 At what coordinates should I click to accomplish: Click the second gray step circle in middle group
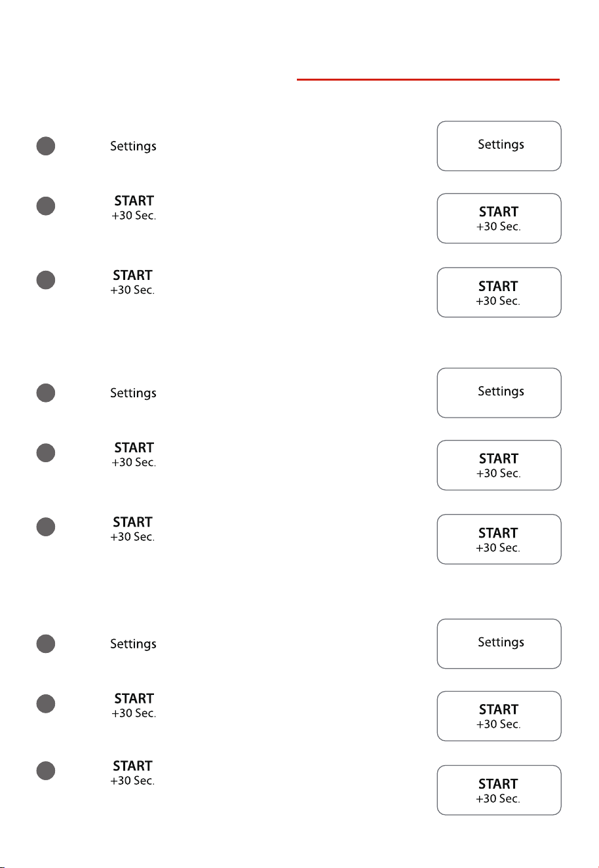tap(45, 453)
